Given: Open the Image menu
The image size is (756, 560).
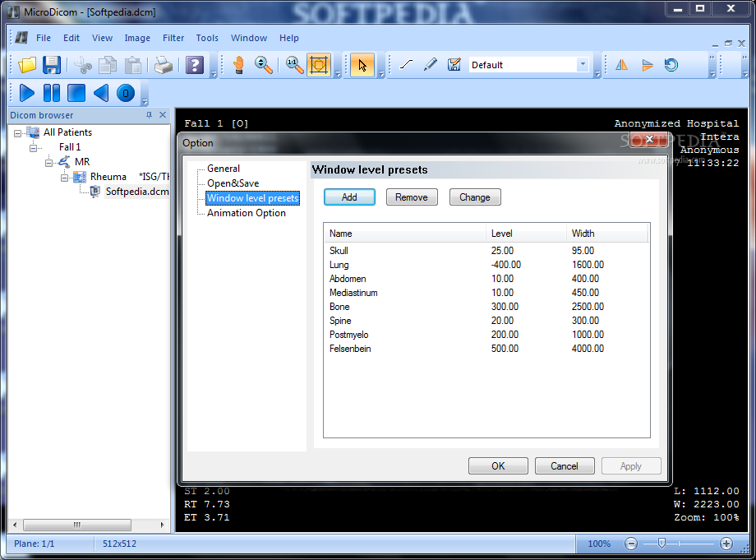Looking at the screenshot, I should click(137, 38).
